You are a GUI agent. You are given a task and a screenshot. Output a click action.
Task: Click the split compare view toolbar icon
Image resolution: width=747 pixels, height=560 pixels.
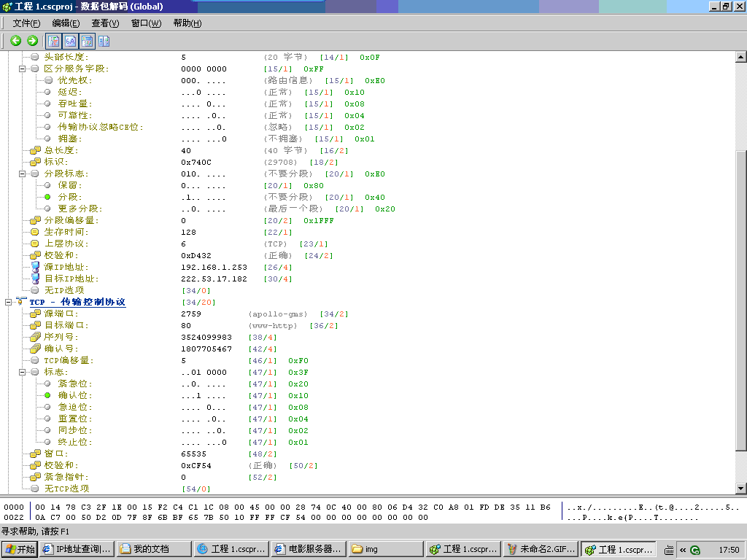coord(104,41)
